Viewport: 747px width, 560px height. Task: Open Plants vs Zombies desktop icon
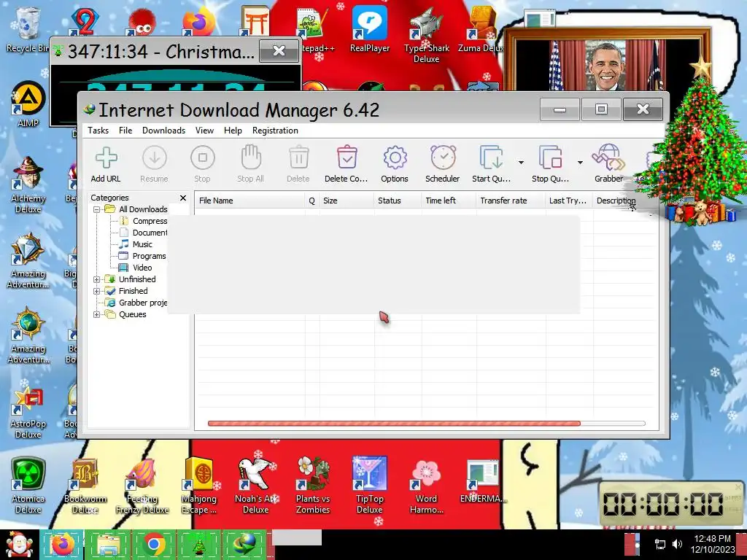tap(312, 486)
